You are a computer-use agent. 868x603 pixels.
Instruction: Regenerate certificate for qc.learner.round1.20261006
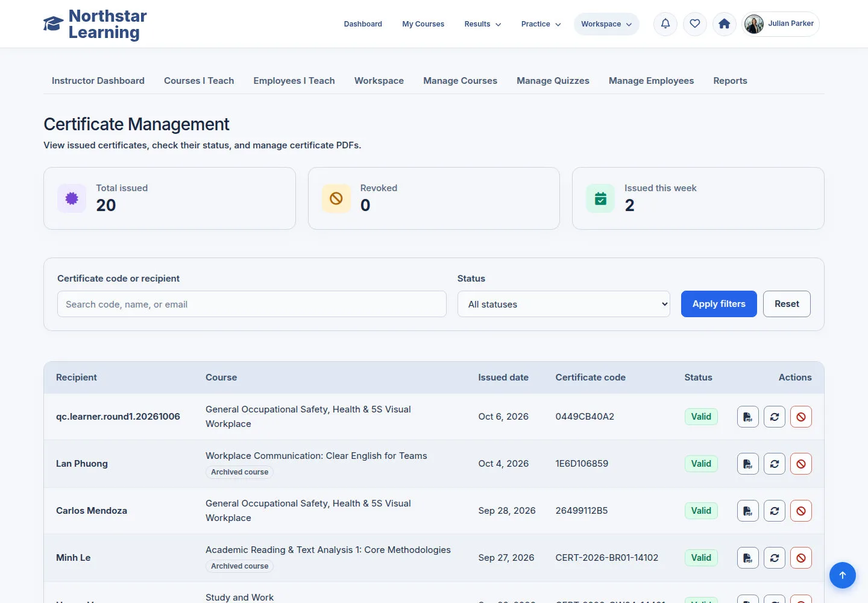775,417
